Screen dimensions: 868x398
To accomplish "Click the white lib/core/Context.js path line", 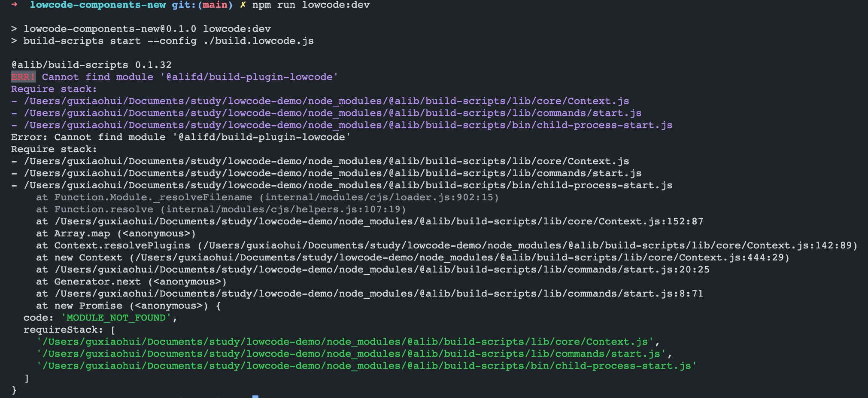I will [320, 161].
